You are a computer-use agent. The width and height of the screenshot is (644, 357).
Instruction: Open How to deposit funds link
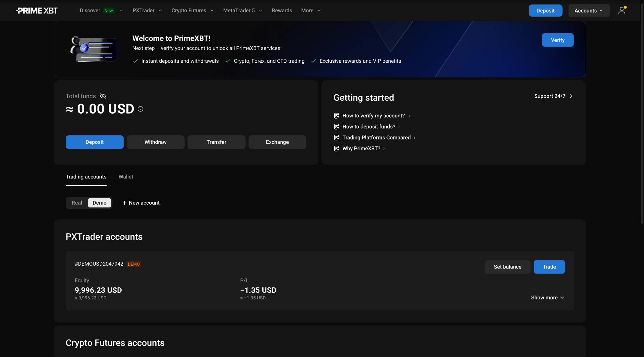click(x=369, y=127)
